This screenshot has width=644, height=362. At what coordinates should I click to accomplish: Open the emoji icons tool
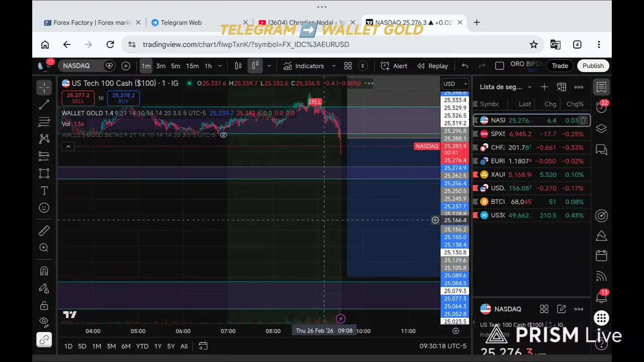(44, 208)
